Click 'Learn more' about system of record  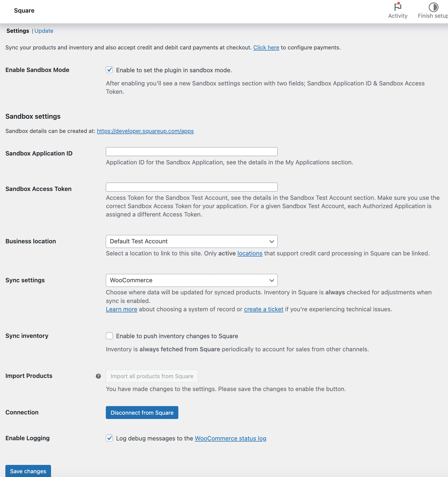[x=121, y=309]
